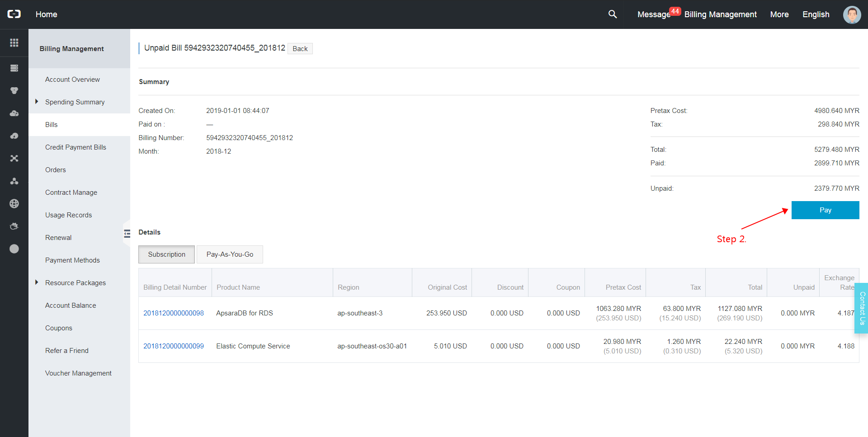Click the three-node cluster icon in sidebar

click(x=14, y=181)
